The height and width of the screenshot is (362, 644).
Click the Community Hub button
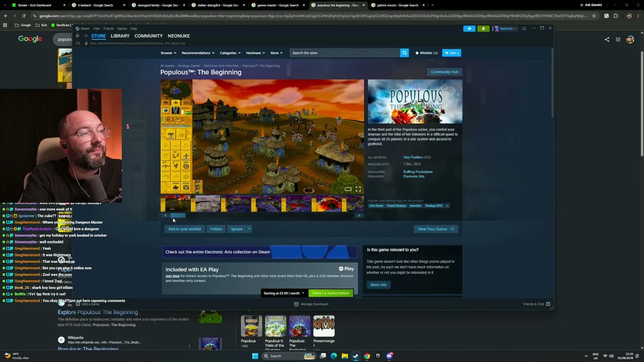click(445, 72)
